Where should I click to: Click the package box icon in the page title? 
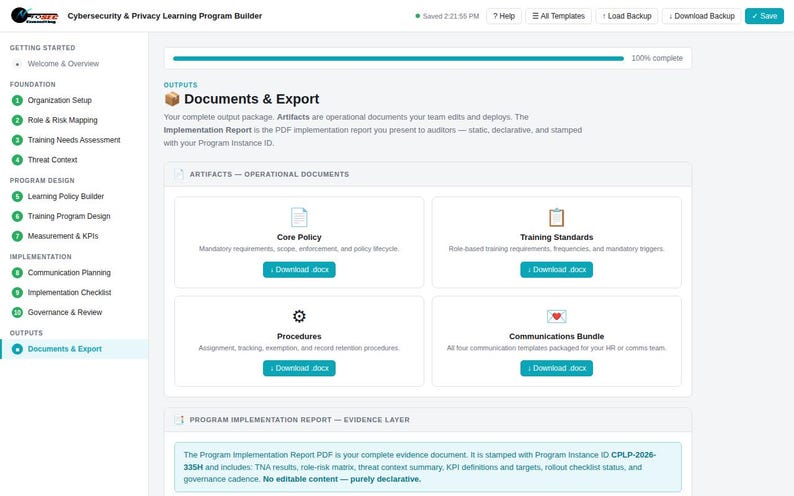coord(172,99)
